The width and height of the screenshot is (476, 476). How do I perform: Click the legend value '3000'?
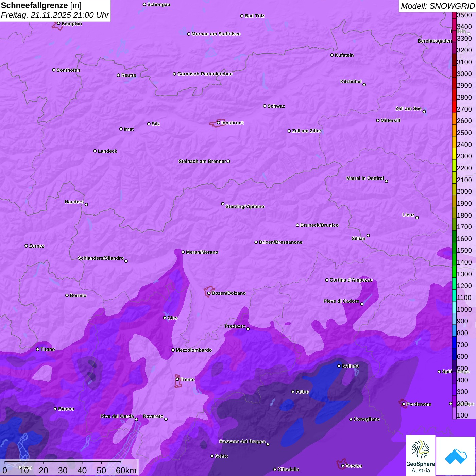[x=464, y=74]
